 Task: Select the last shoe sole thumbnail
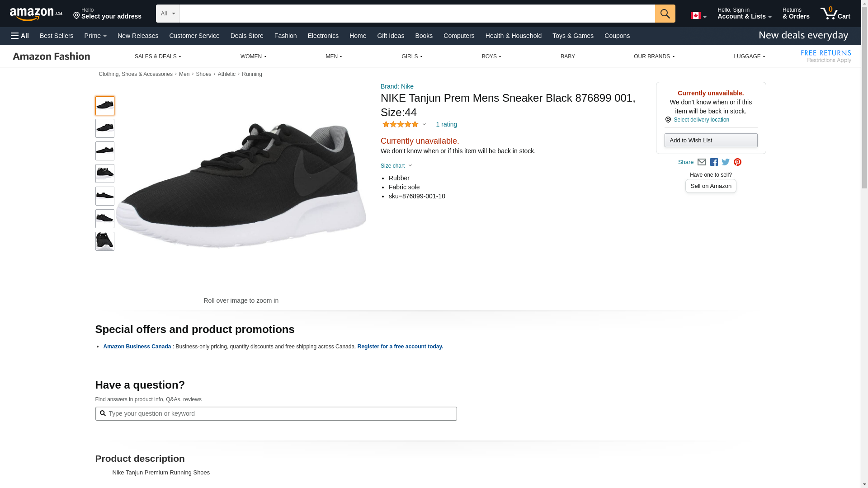coord(105,241)
